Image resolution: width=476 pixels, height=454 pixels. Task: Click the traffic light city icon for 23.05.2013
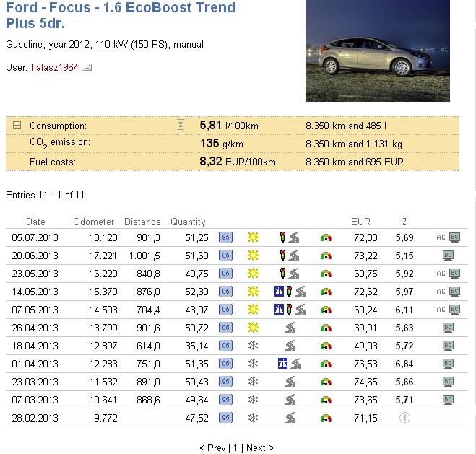coord(284,273)
